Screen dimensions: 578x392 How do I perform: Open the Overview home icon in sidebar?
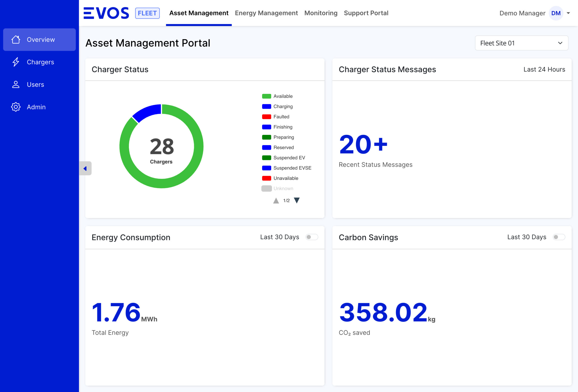coord(16,39)
